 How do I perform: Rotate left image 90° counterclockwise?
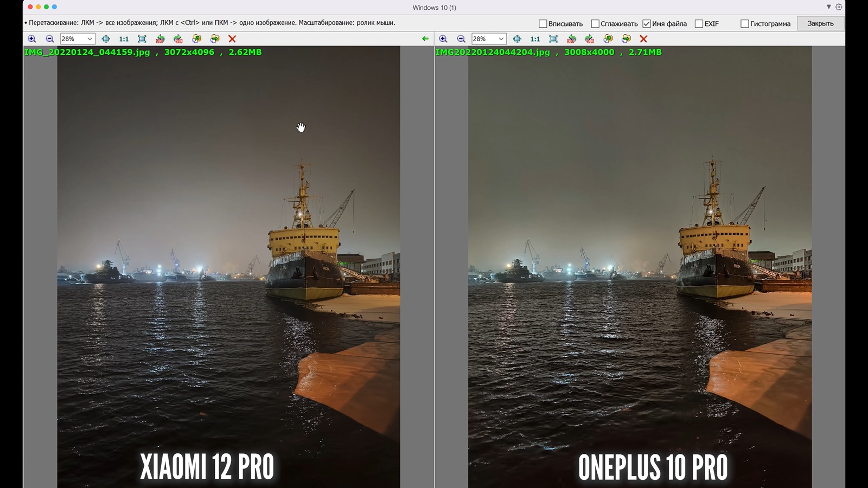tap(160, 39)
